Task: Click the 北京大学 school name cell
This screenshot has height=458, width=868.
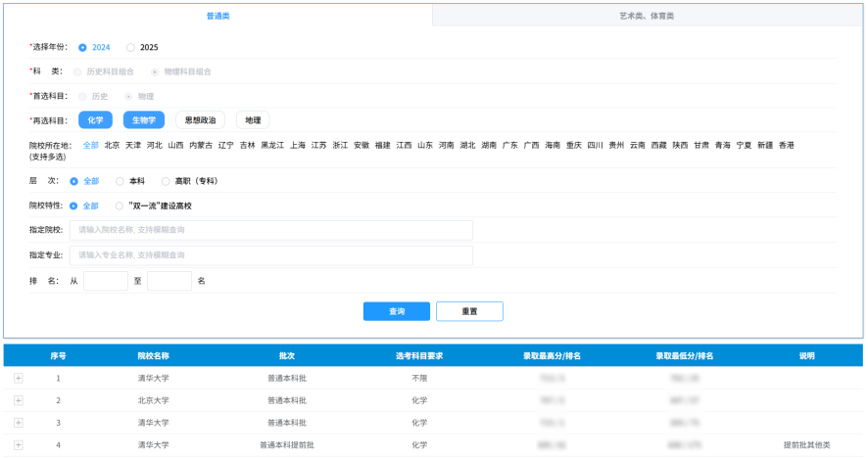Action: point(154,400)
